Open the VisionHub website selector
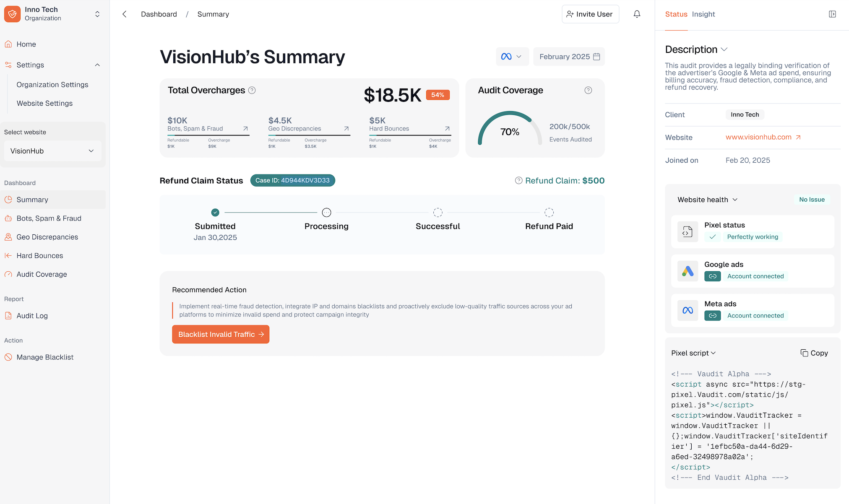 [53, 151]
